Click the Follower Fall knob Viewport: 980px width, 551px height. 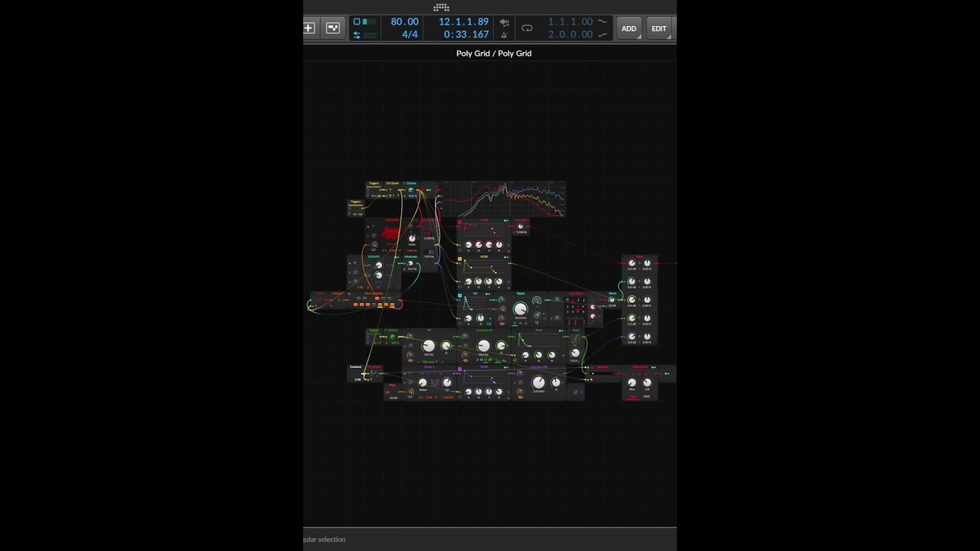pyautogui.click(x=647, y=383)
